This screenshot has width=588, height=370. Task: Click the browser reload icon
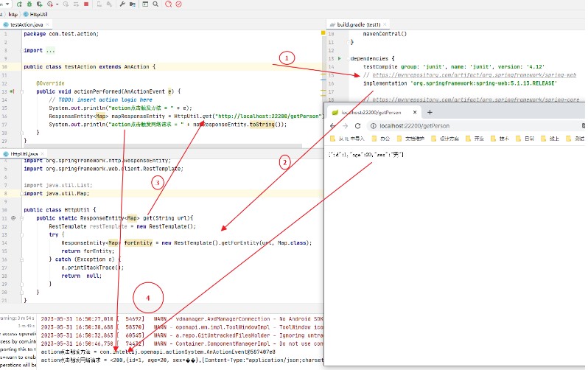tap(358, 126)
